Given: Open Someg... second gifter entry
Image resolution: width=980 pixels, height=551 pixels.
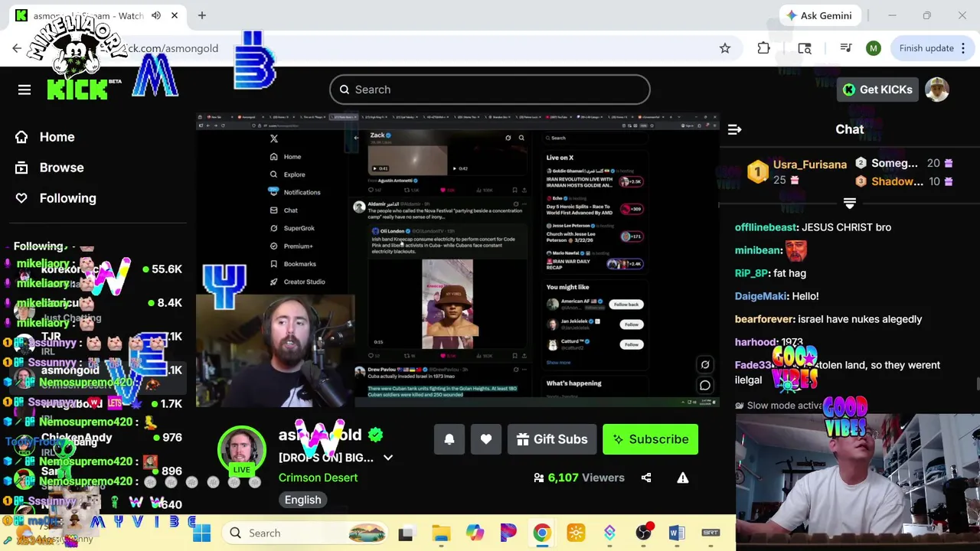Looking at the screenshot, I should [x=893, y=163].
